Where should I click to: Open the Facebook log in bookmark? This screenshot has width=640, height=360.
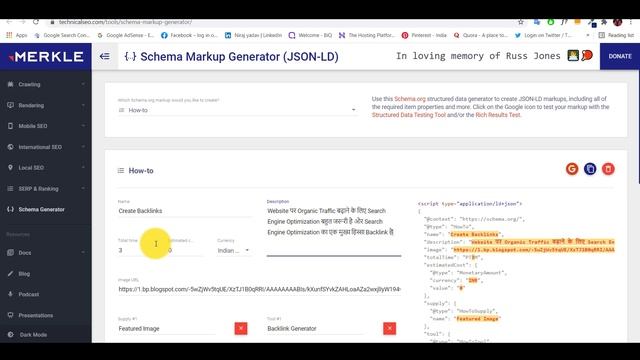tap(189, 36)
